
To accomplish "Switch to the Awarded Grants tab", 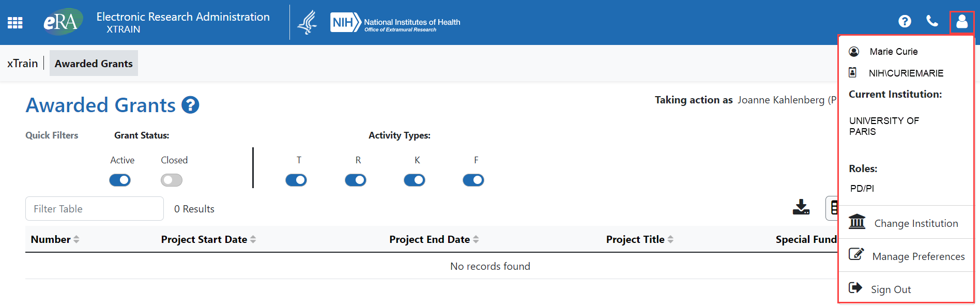I will point(94,63).
